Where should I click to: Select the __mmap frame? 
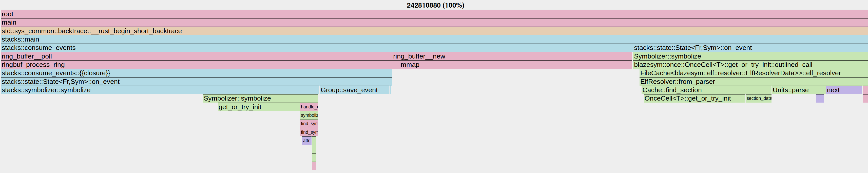pos(512,65)
